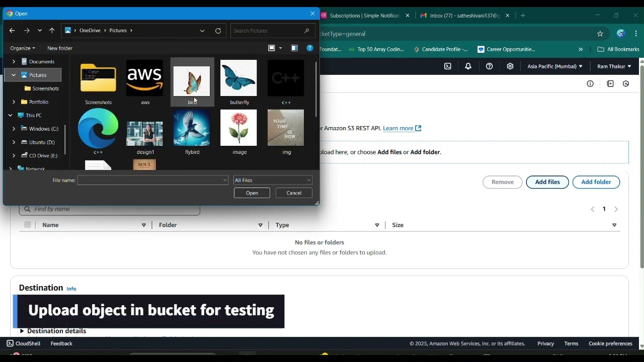
Task: Select the flybird image file
Action: click(192, 132)
